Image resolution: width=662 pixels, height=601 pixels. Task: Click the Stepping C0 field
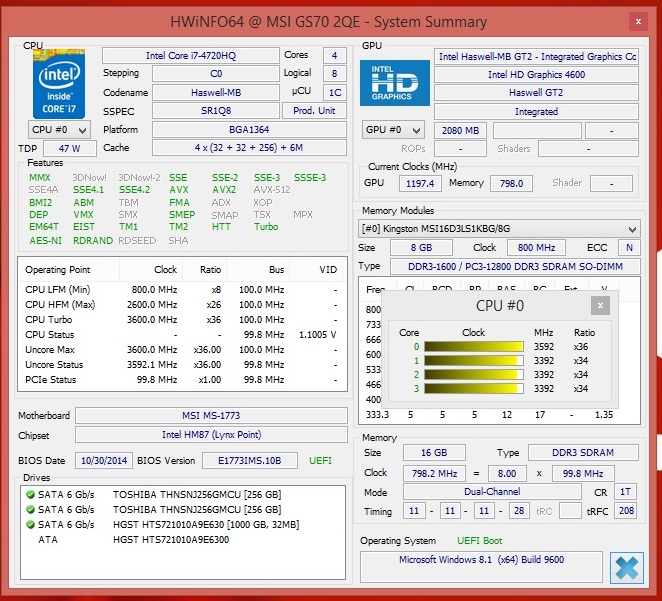[216, 73]
